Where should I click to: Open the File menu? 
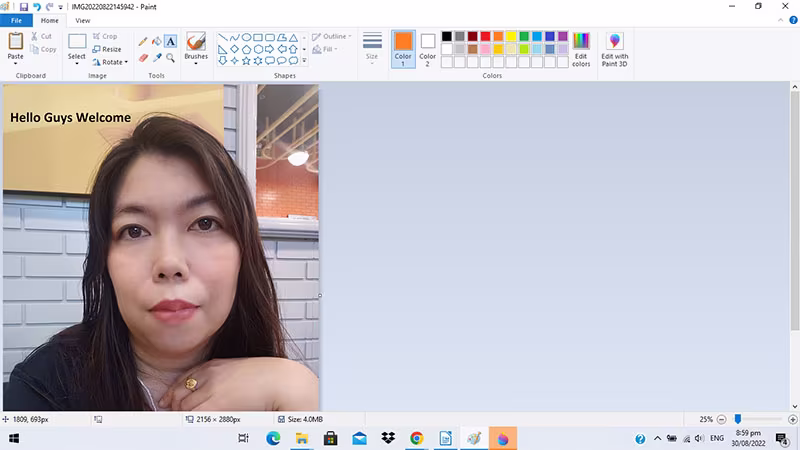[x=16, y=20]
